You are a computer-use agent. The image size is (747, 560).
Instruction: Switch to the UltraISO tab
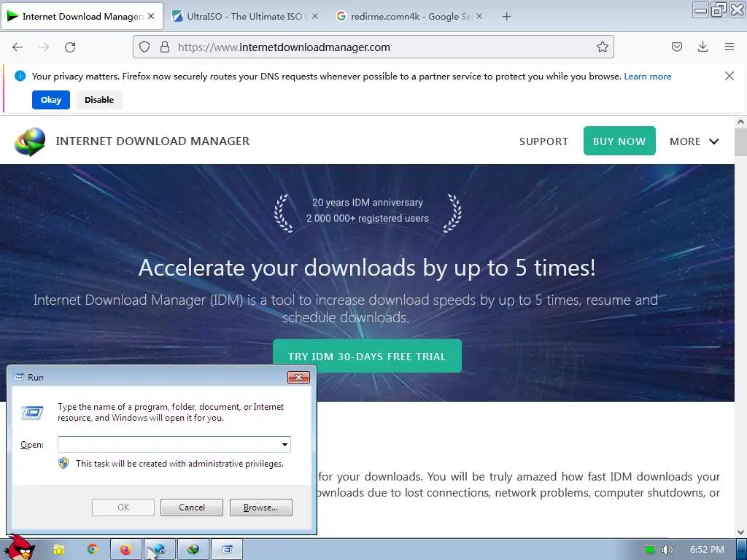(x=246, y=16)
